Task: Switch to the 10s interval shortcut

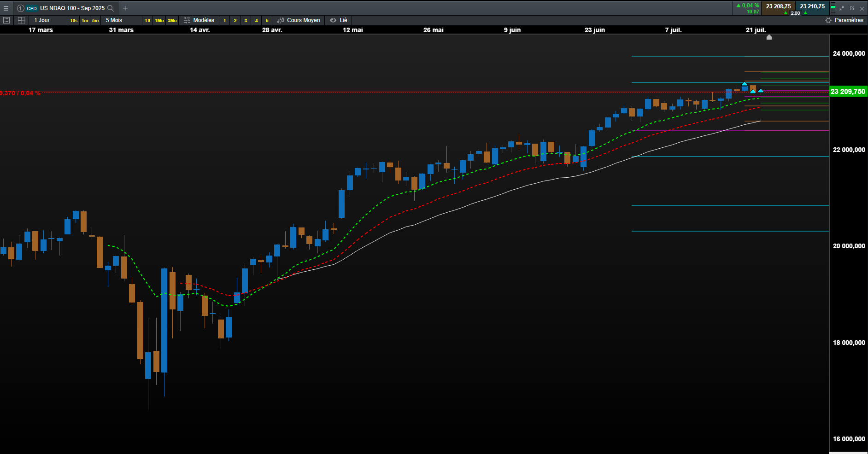Action: (74, 20)
